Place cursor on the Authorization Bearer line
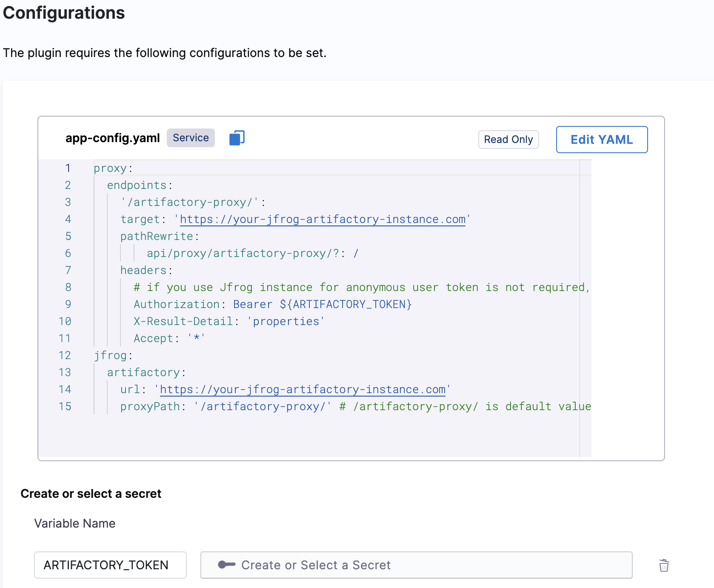The image size is (714, 588). 272,304
